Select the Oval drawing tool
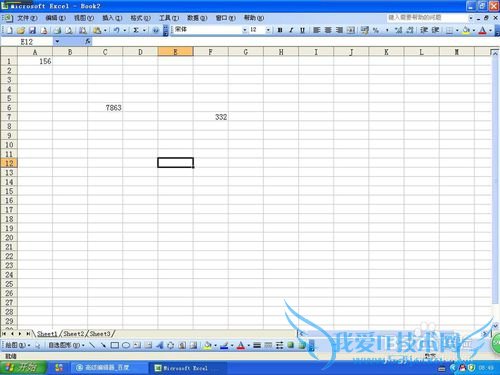This screenshot has width=500, height=375. (126, 345)
